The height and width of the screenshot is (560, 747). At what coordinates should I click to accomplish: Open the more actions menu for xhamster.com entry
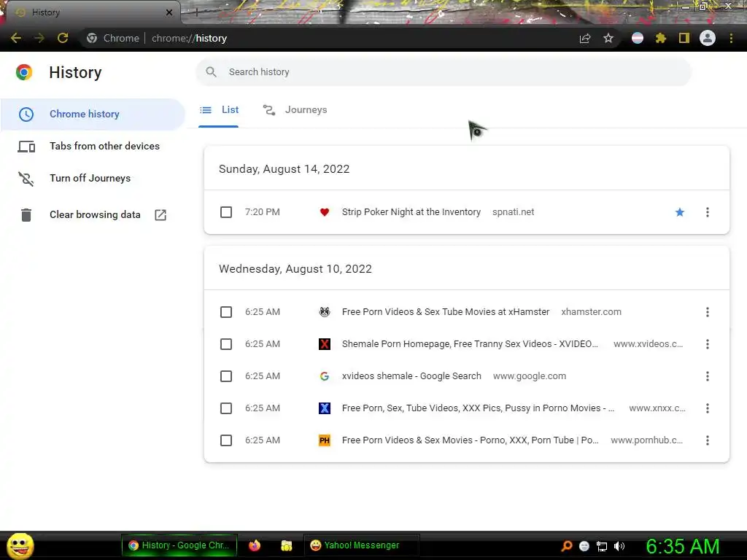click(x=708, y=312)
